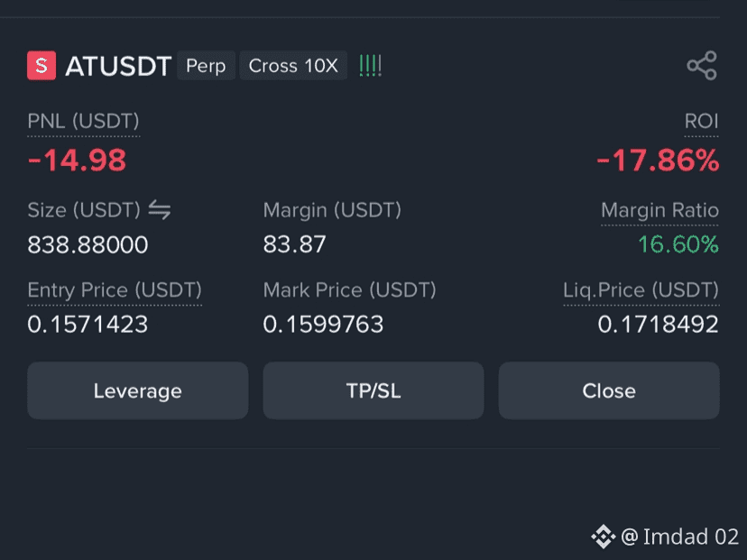
Task: Toggle size unit with swap arrows icon
Action: click(x=159, y=210)
